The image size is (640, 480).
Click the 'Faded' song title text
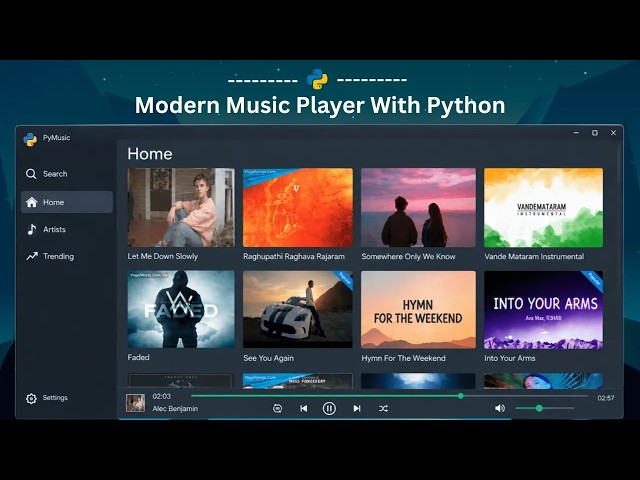coord(138,357)
